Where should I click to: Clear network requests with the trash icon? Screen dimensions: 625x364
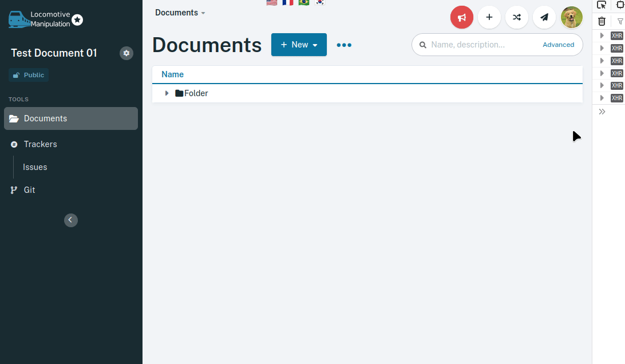[x=602, y=21]
